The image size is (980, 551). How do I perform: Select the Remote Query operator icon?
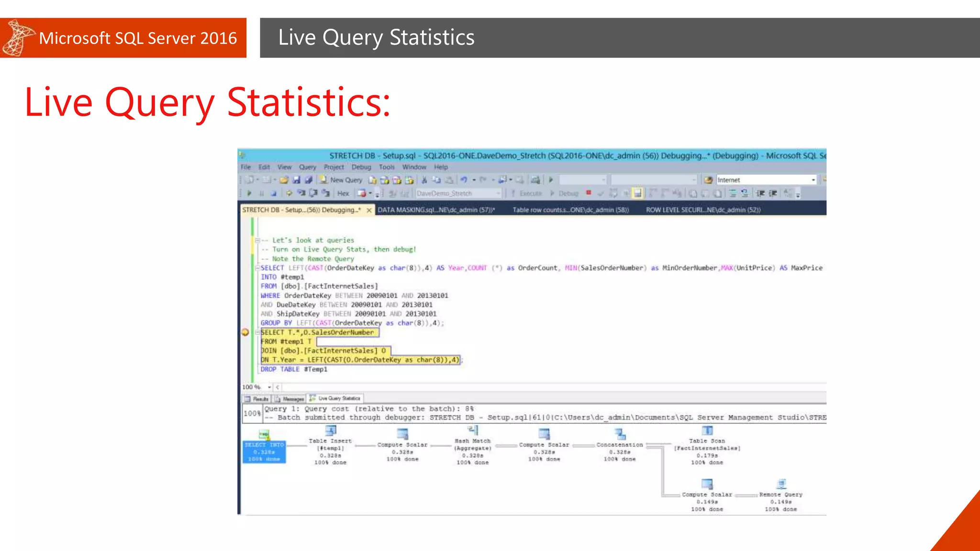(x=781, y=484)
